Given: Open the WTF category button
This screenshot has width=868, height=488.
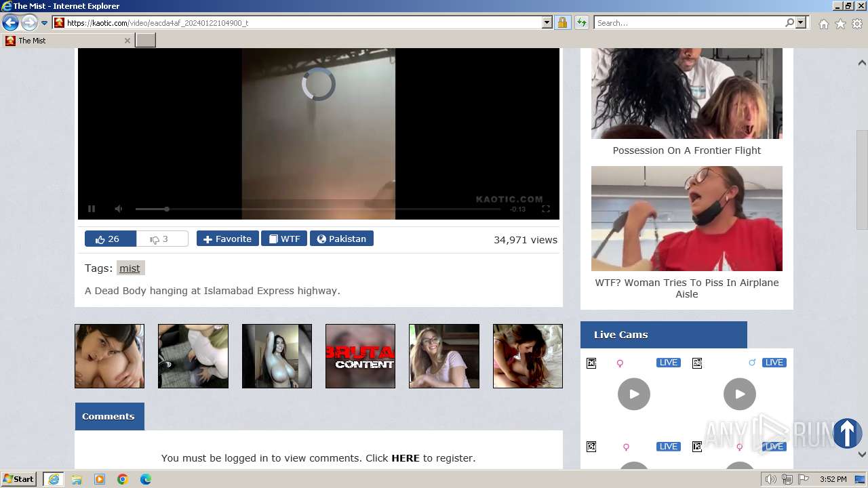Looking at the screenshot, I should pos(284,239).
